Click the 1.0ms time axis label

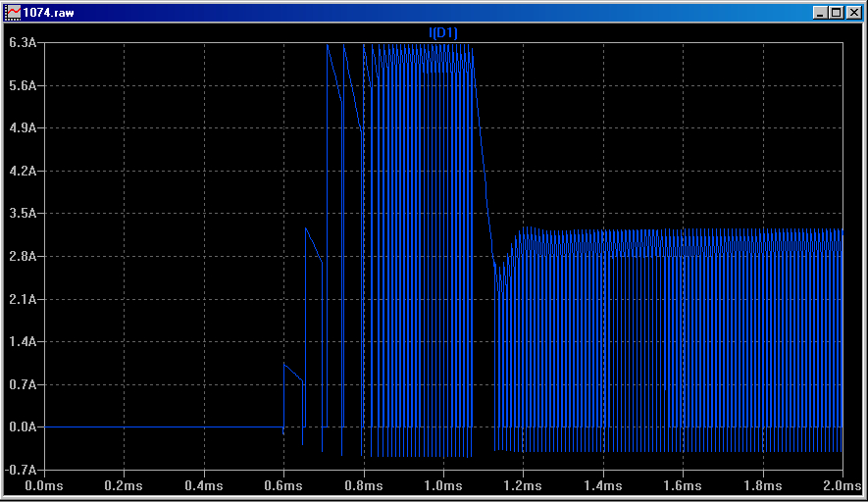[x=443, y=486]
